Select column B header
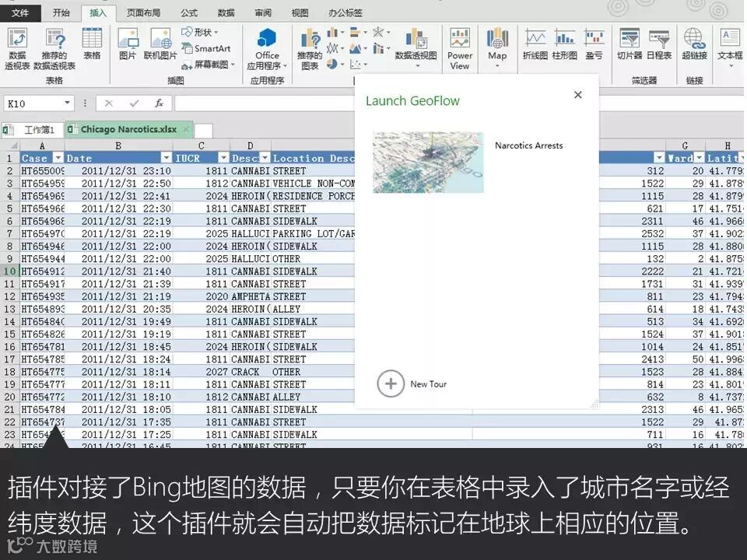The width and height of the screenshot is (747, 560). pyautogui.click(x=118, y=145)
